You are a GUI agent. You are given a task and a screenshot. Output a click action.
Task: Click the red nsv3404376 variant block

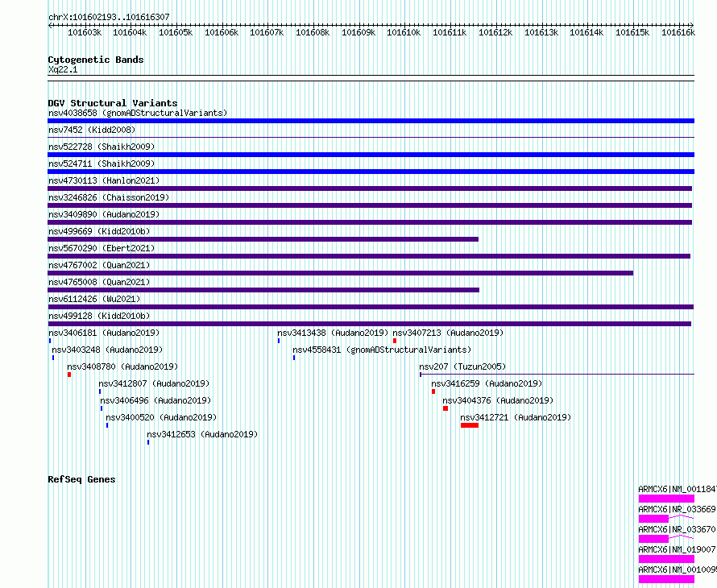pos(446,408)
